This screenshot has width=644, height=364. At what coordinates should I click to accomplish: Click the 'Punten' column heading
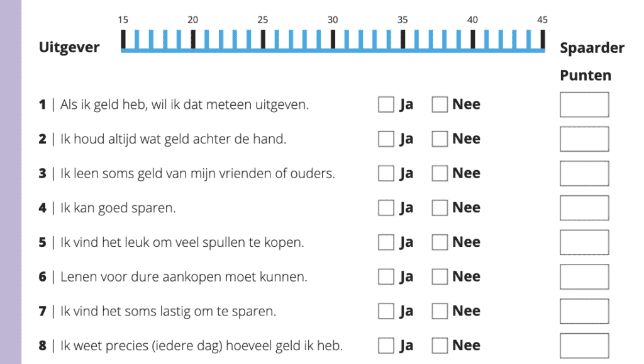click(586, 76)
